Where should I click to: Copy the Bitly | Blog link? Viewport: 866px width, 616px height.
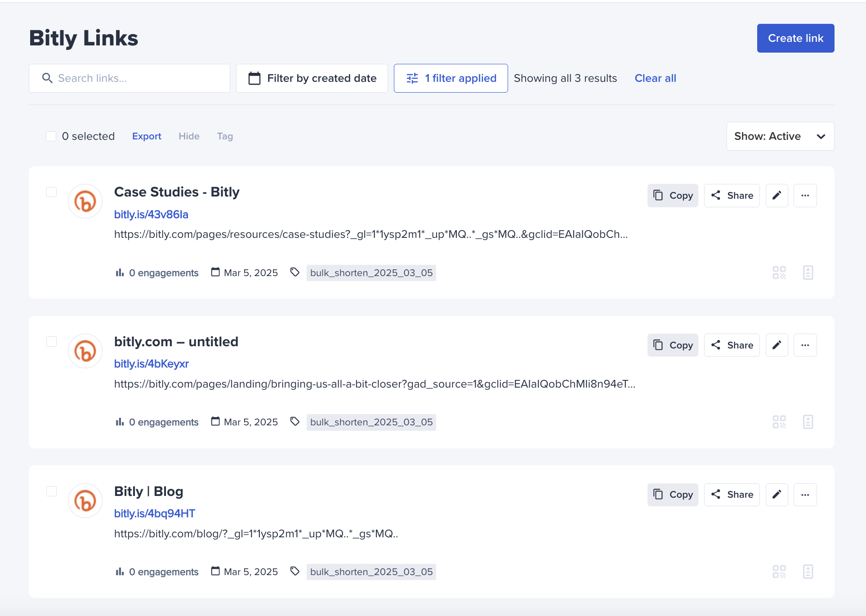click(673, 495)
